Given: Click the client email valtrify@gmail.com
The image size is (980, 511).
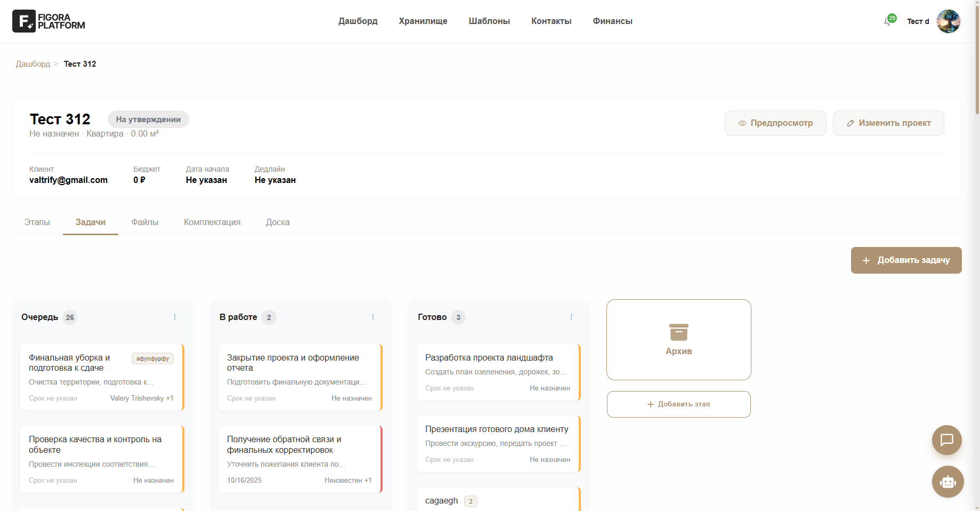Looking at the screenshot, I should coord(68,180).
